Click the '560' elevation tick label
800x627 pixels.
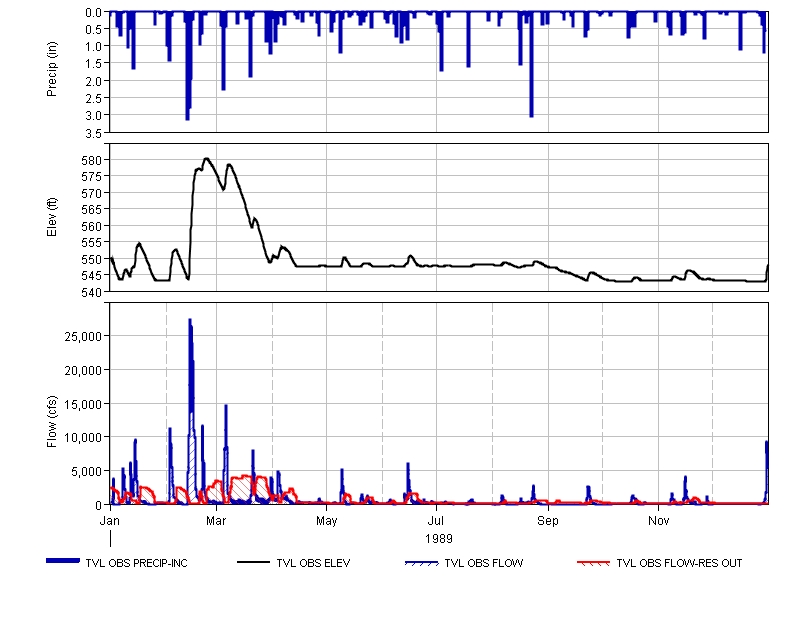(92, 226)
